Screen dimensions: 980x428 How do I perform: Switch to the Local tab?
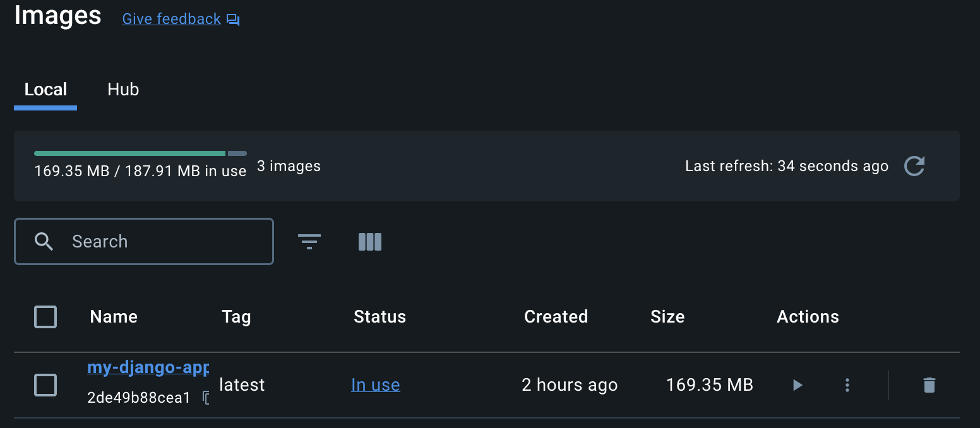(45, 90)
